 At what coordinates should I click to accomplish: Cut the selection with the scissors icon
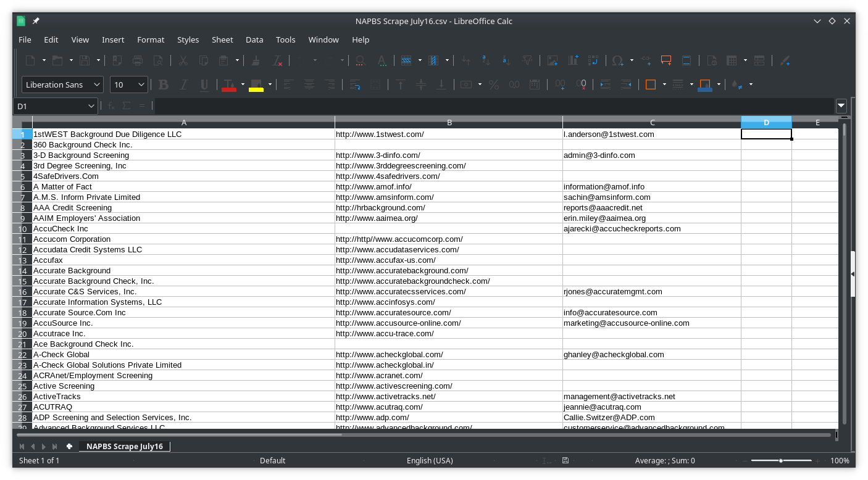click(183, 60)
